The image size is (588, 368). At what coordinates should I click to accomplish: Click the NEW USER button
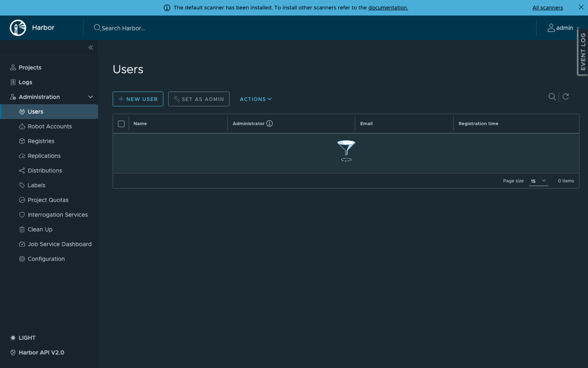[x=138, y=99]
